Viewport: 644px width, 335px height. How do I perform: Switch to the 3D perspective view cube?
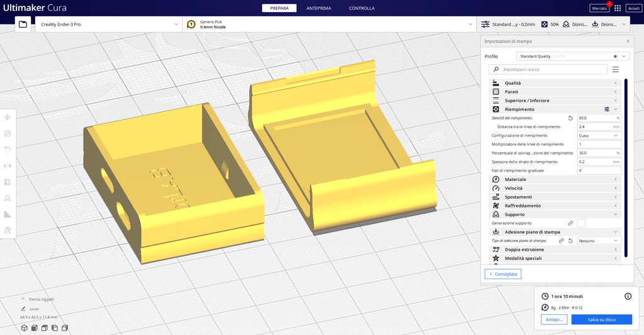coord(24,327)
